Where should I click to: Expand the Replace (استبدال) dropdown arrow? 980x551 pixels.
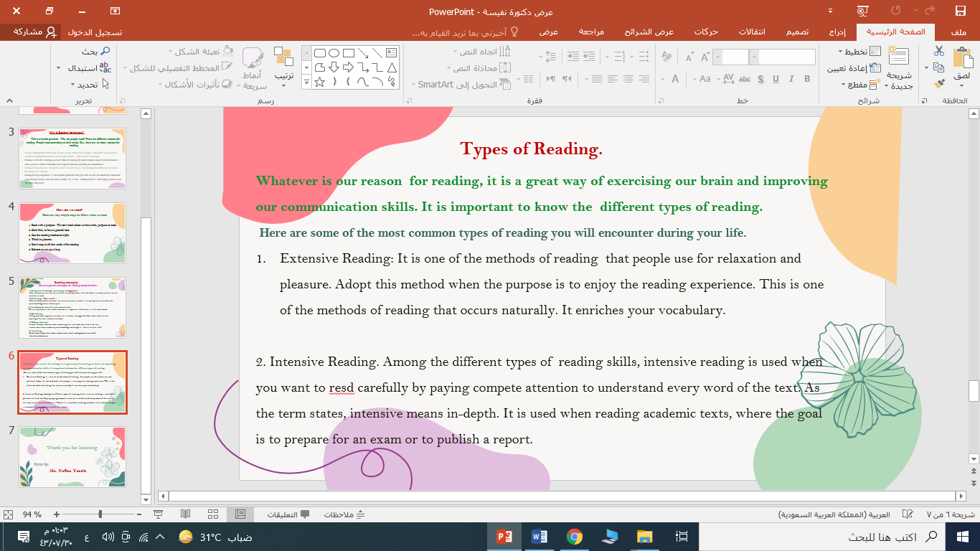(58, 68)
